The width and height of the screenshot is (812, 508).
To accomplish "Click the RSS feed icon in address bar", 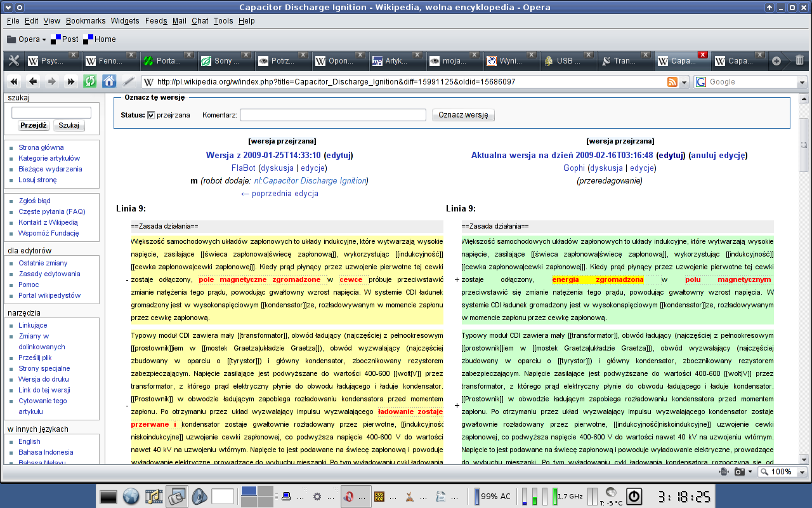I will [x=672, y=82].
